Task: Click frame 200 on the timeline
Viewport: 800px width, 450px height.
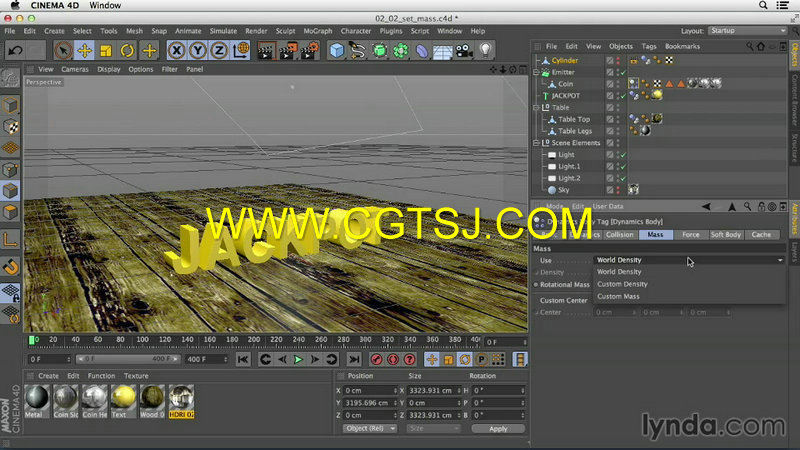Action: point(254,340)
